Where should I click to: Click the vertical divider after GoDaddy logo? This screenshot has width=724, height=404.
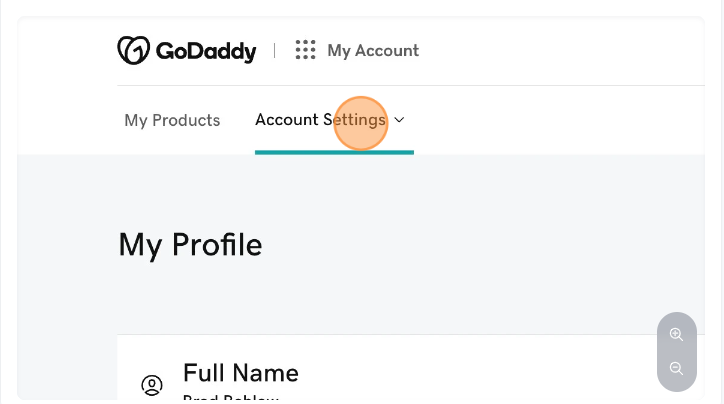(x=275, y=50)
